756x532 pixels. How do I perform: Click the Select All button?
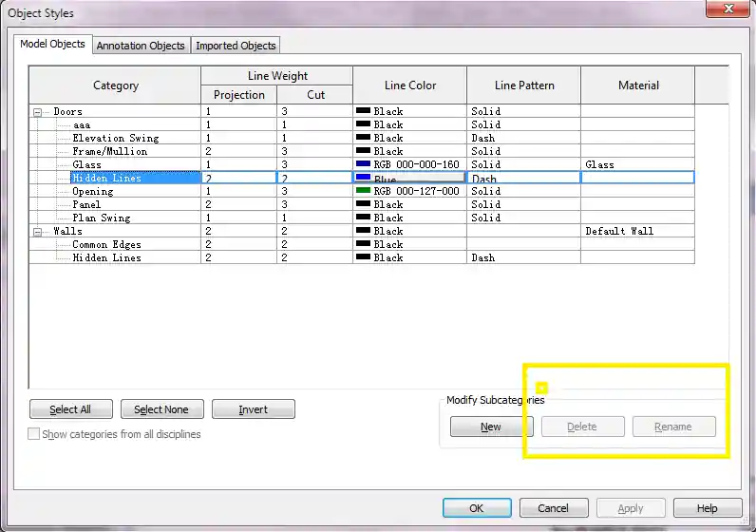(71, 409)
